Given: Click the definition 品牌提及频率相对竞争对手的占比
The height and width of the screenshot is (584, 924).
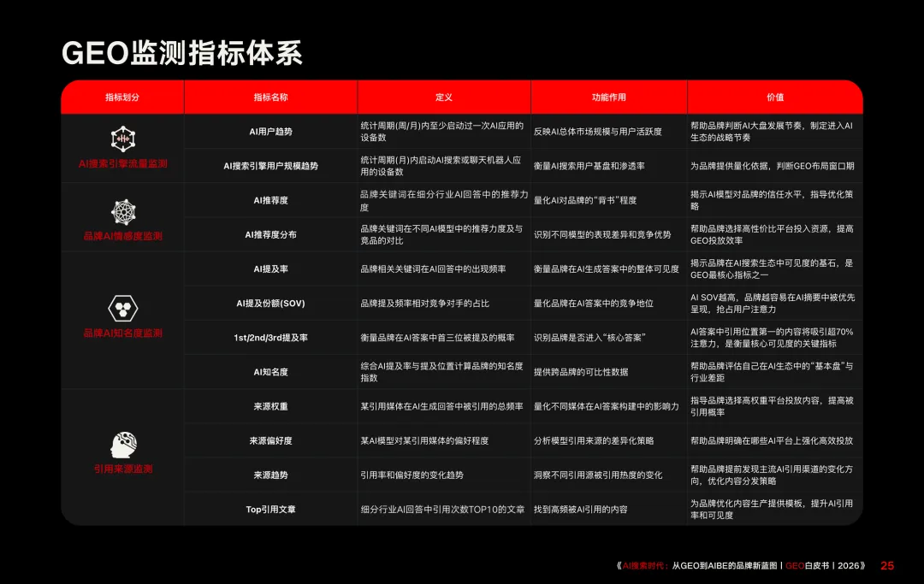Looking at the screenshot, I should pos(425,304).
